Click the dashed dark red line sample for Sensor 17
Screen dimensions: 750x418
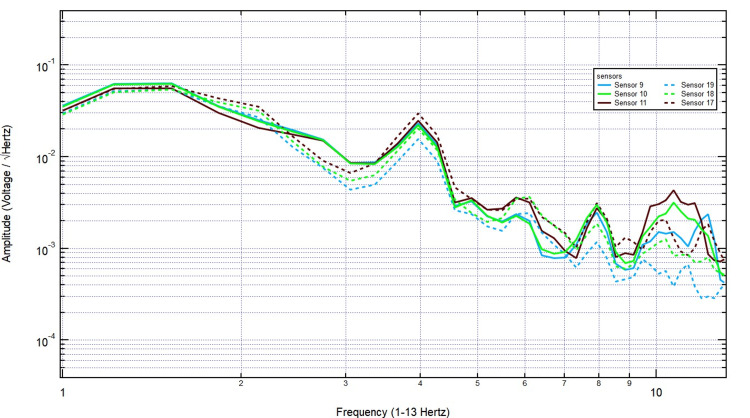coord(671,103)
